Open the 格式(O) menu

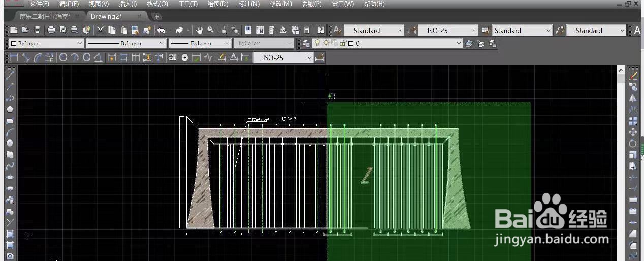pyautogui.click(x=157, y=4)
